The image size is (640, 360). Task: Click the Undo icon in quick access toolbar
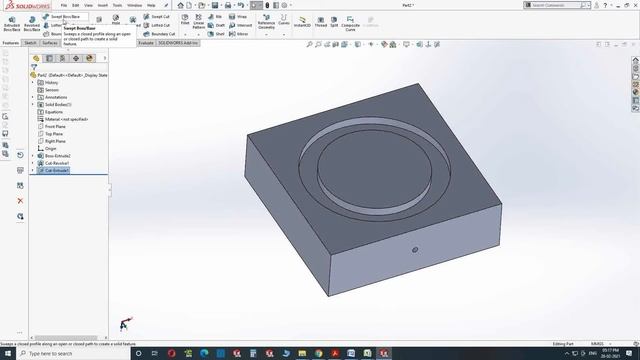coord(241,5)
